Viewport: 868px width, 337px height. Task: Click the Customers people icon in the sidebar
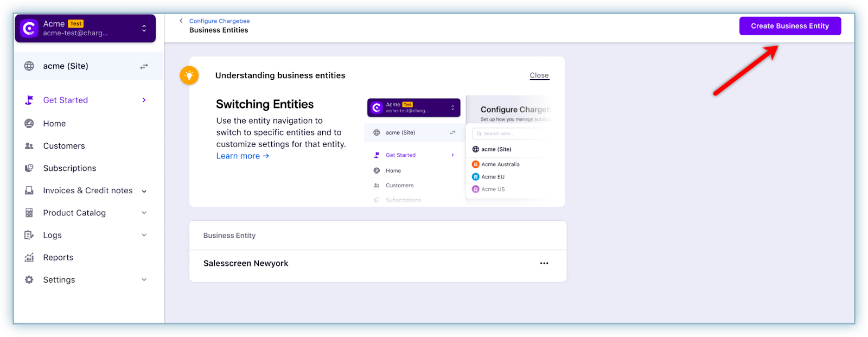29,146
